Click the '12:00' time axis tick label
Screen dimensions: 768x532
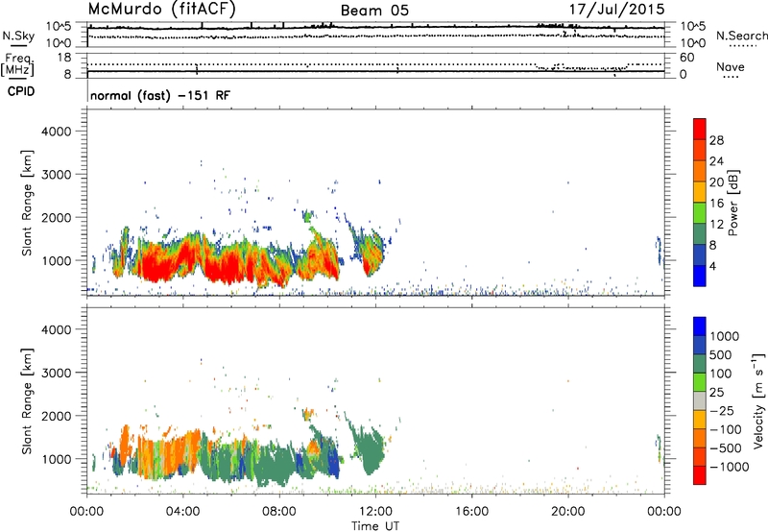pos(375,512)
